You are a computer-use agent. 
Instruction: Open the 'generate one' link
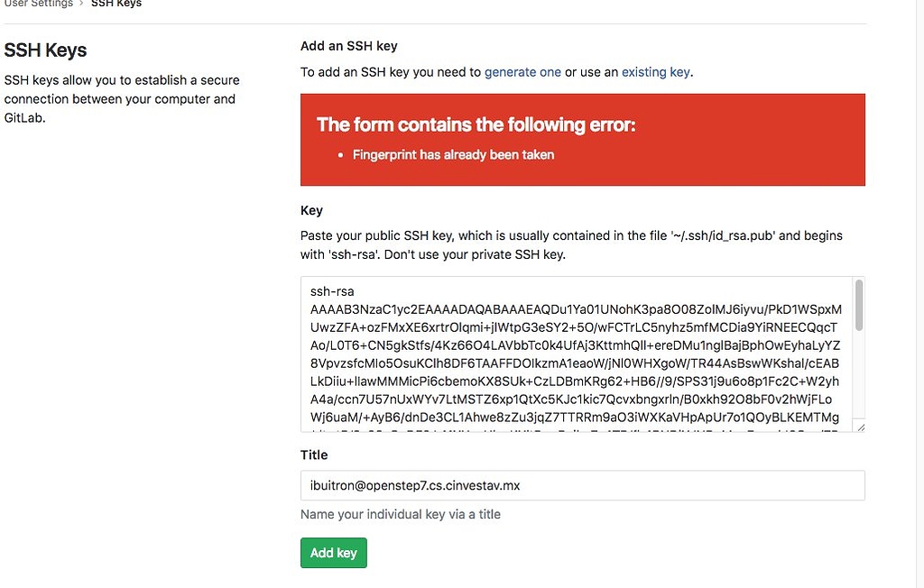pyautogui.click(x=522, y=72)
